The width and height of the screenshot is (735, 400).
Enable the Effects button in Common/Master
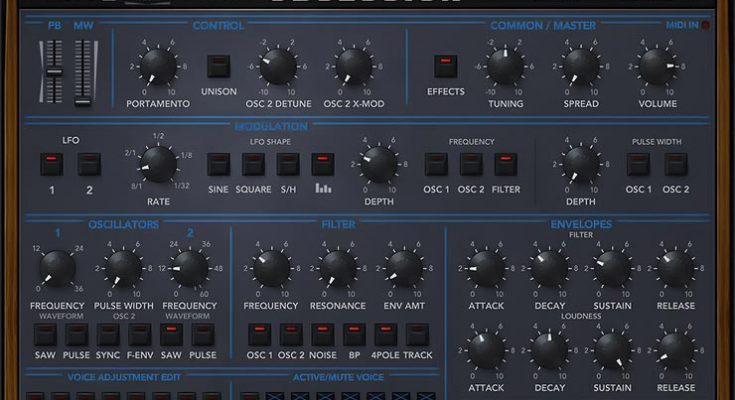pyautogui.click(x=445, y=68)
